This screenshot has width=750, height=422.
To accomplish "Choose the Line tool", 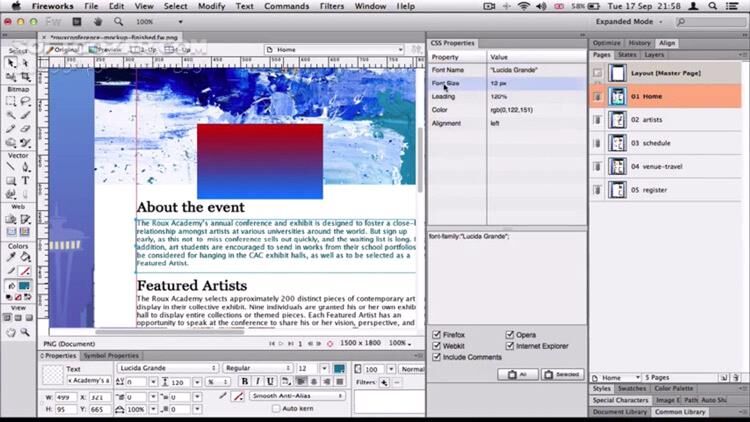I will click(x=9, y=167).
